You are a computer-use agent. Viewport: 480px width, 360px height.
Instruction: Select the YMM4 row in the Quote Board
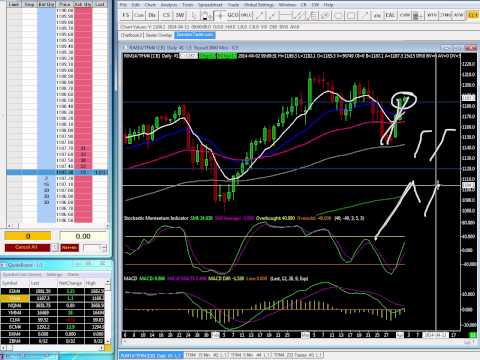(x=53, y=313)
